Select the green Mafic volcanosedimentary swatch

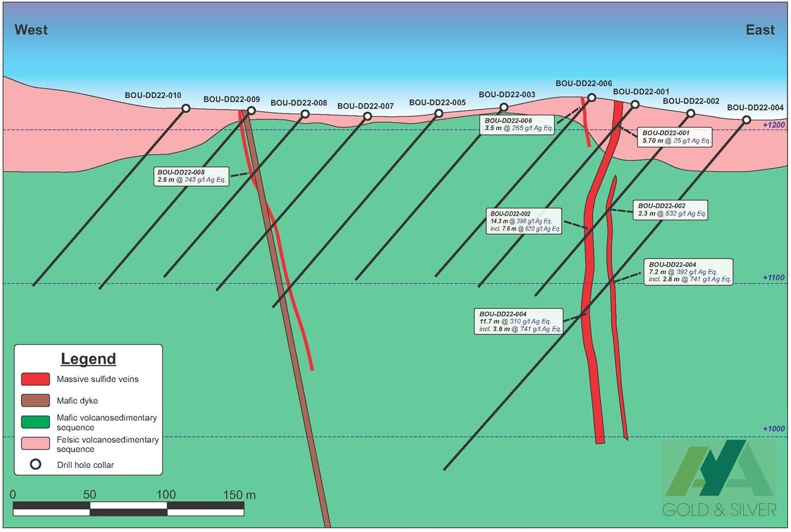tap(36, 422)
